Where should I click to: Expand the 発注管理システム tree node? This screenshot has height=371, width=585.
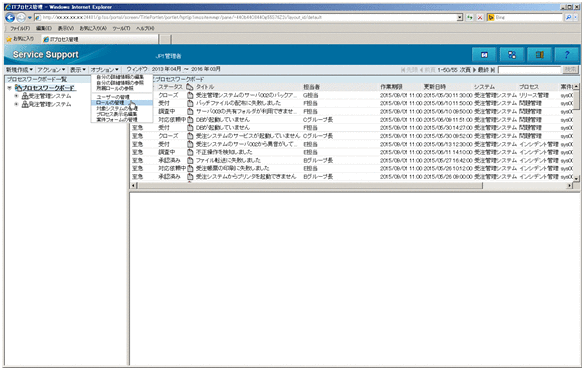click(x=16, y=105)
